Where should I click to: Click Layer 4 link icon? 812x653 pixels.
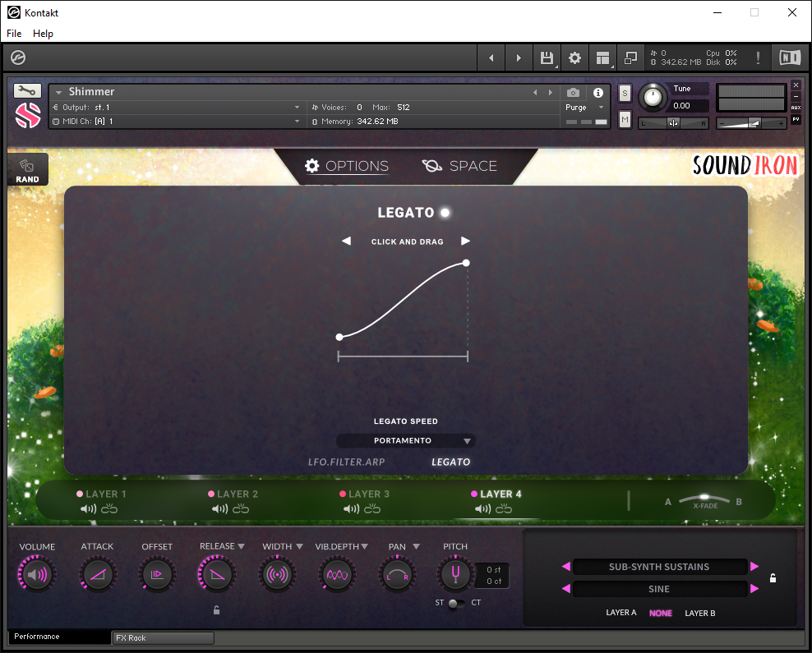504,508
